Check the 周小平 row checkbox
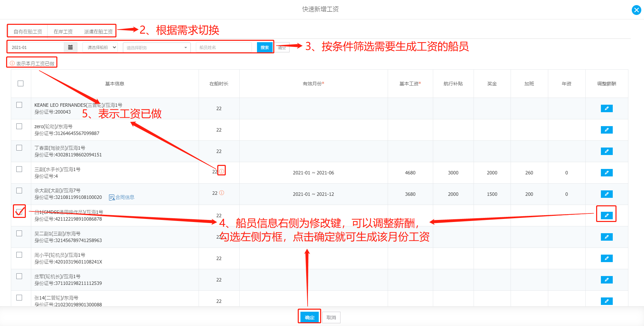 (x=19, y=255)
